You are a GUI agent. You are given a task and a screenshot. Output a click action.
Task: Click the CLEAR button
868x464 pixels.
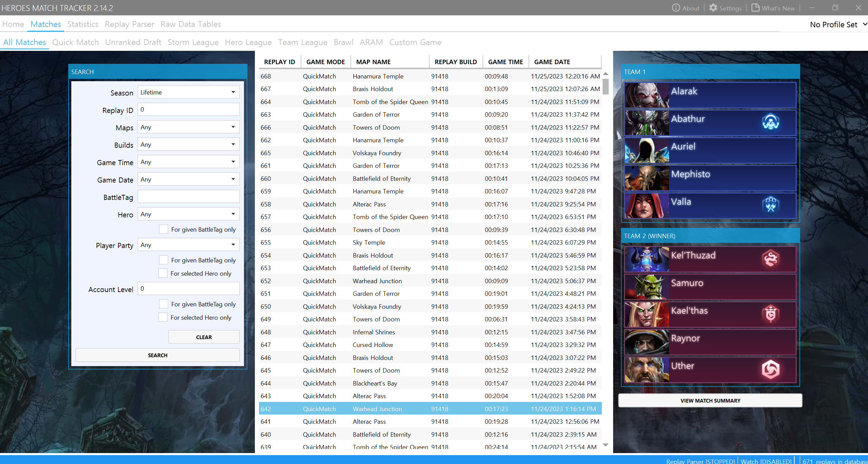point(204,337)
